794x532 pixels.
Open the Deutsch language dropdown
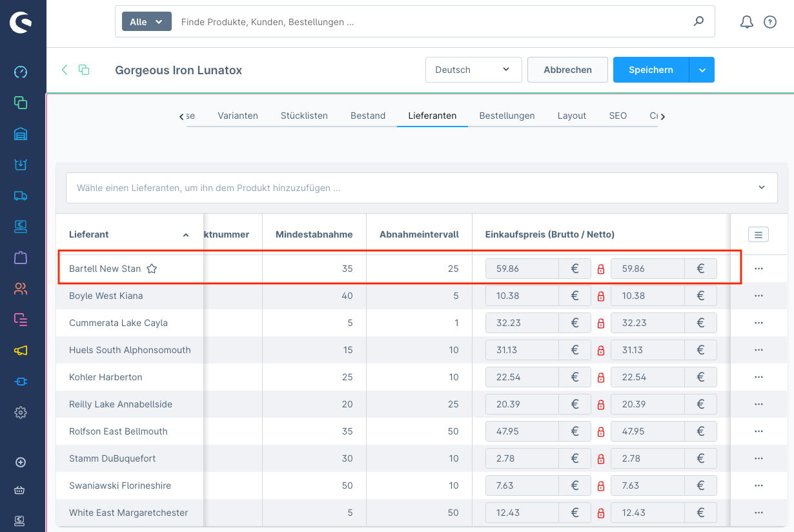(x=473, y=70)
